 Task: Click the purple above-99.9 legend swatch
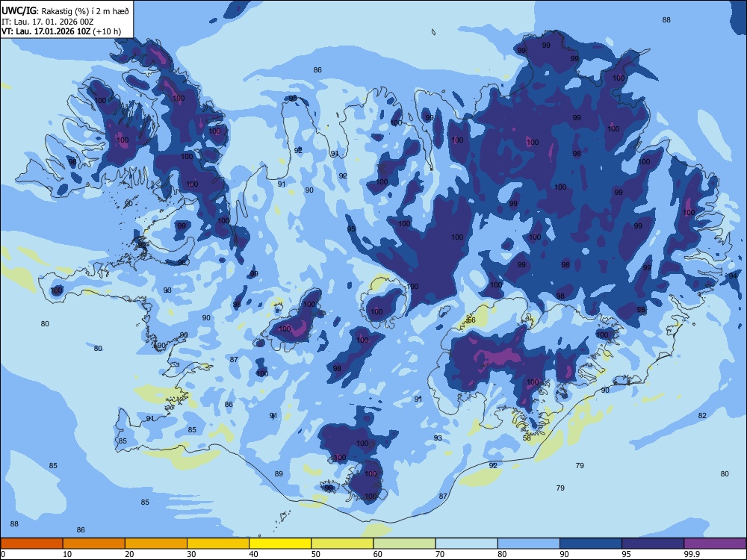715,544
